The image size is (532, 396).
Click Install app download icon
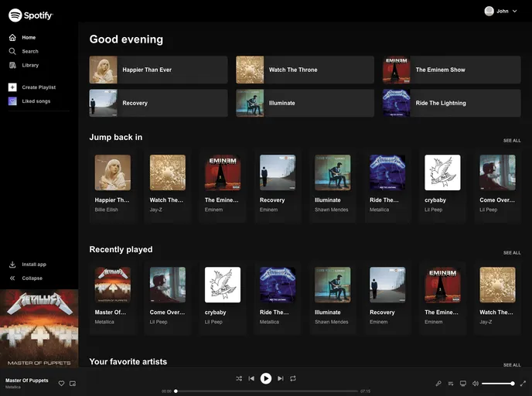click(x=12, y=265)
